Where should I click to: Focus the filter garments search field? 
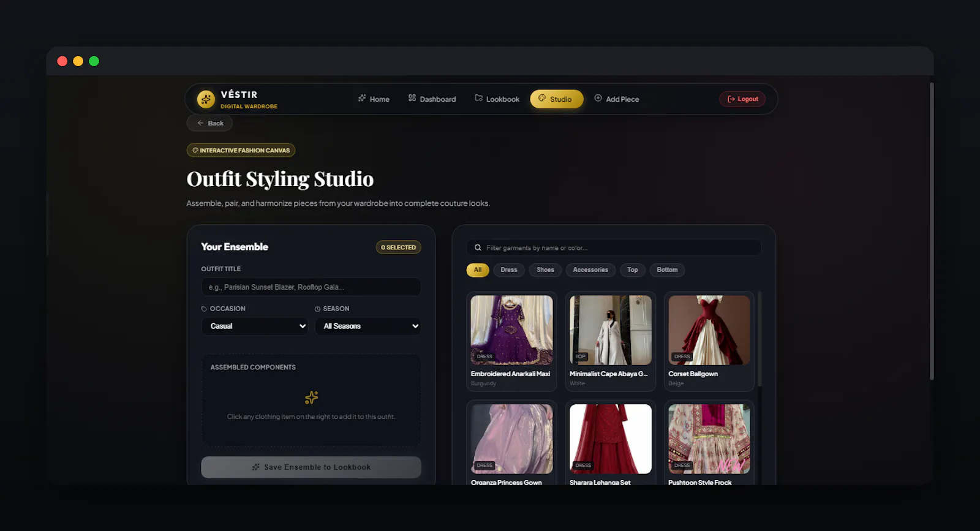pos(614,248)
